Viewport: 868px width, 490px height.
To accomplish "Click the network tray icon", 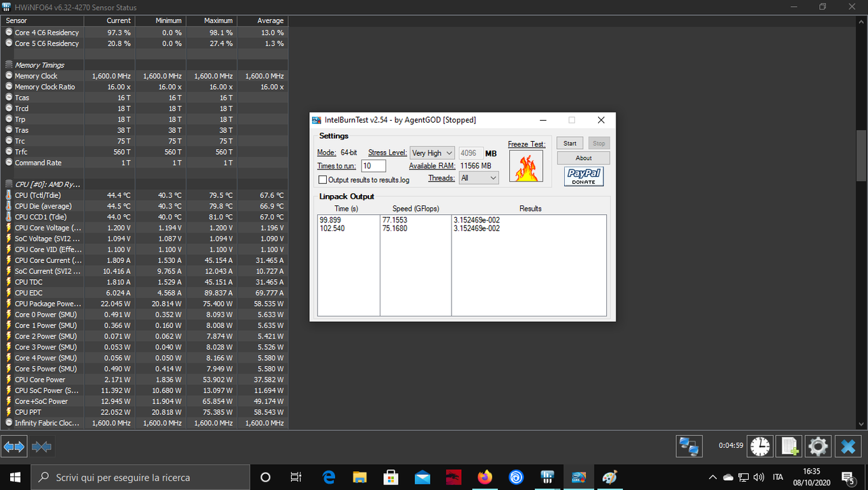I will 743,477.
